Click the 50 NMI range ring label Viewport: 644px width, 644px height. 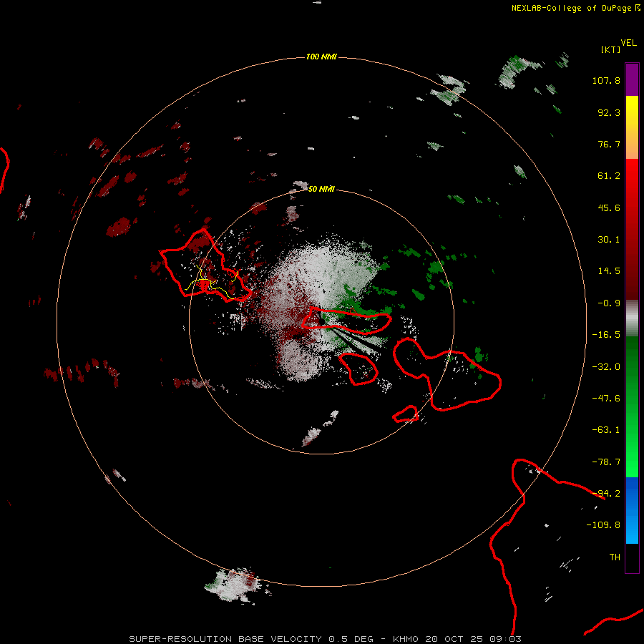[321, 189]
